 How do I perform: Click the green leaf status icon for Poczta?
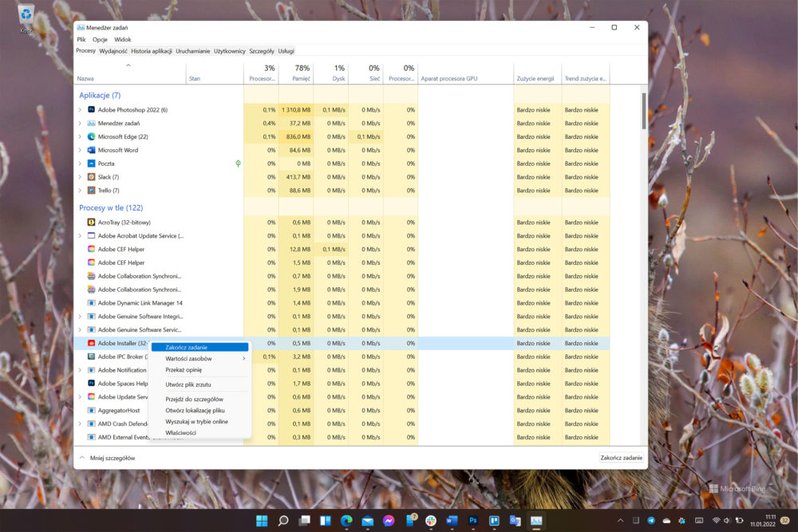tap(238, 164)
